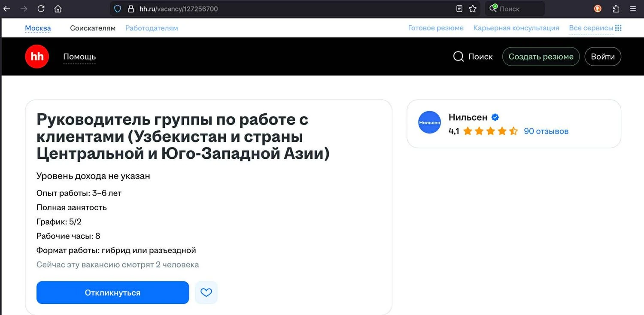
Task: Bookmark this page with the star icon
Action: click(473, 9)
